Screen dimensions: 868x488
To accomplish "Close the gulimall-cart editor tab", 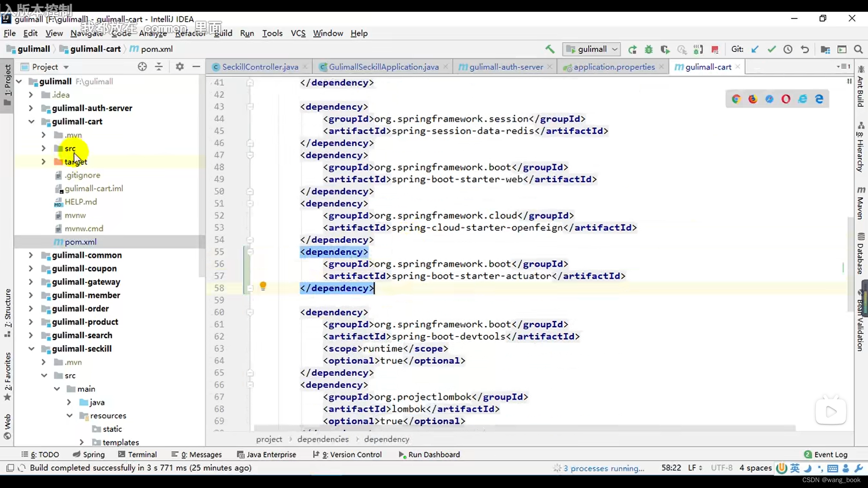I will coord(738,67).
